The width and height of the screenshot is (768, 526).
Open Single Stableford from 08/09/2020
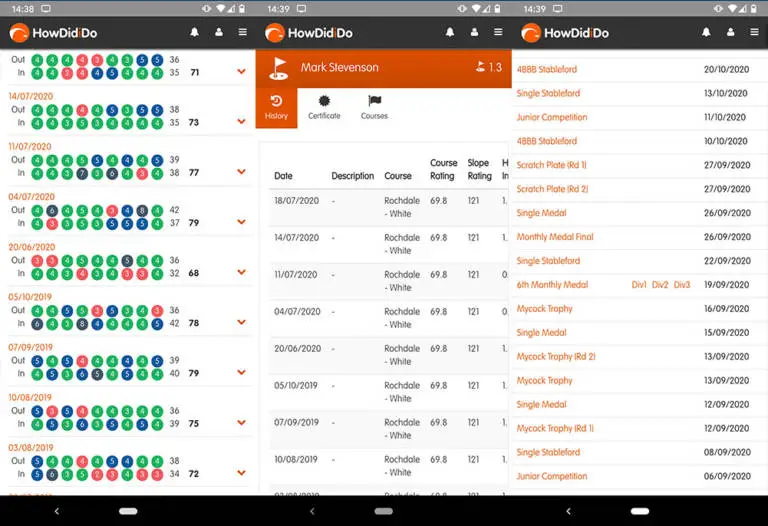point(548,453)
